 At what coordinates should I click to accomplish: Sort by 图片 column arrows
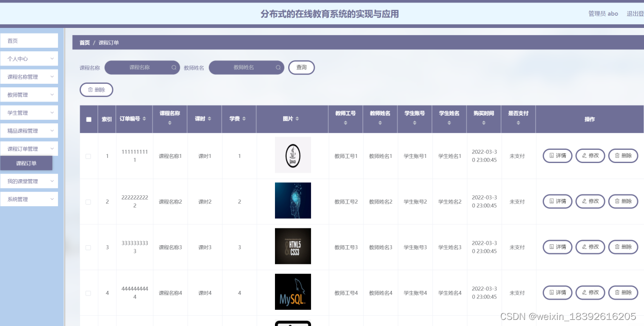(x=297, y=119)
